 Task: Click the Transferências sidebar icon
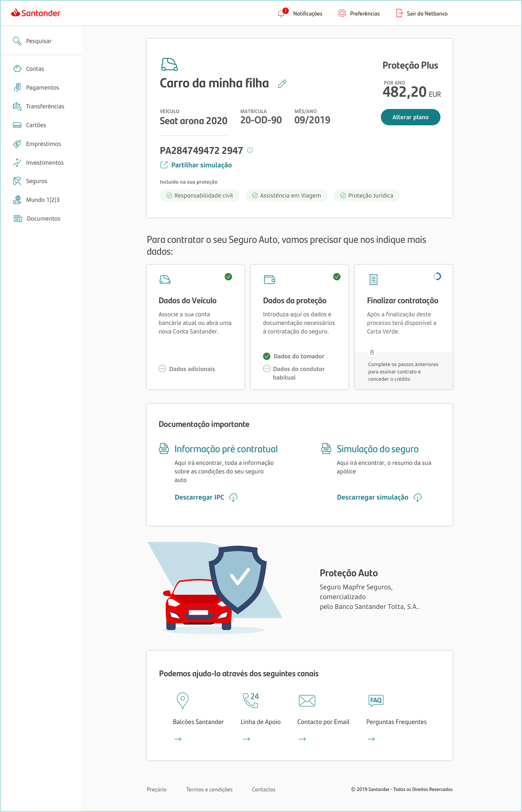coord(17,106)
